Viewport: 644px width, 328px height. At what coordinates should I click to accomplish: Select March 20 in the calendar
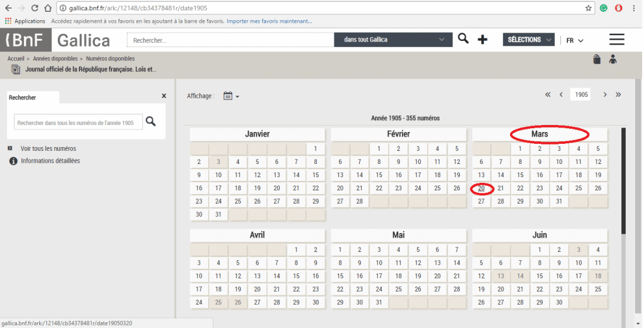pyautogui.click(x=481, y=188)
